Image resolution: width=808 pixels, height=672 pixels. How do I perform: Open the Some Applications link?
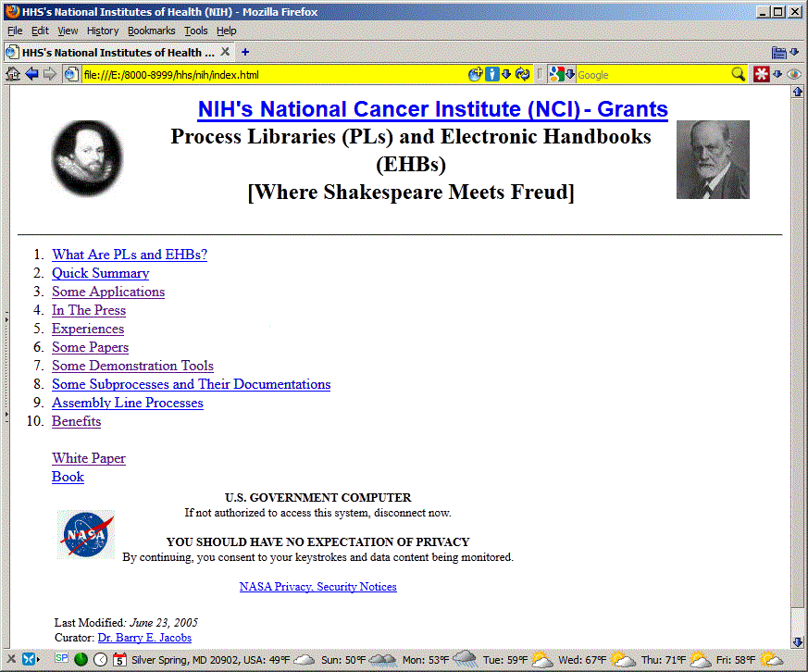click(108, 292)
